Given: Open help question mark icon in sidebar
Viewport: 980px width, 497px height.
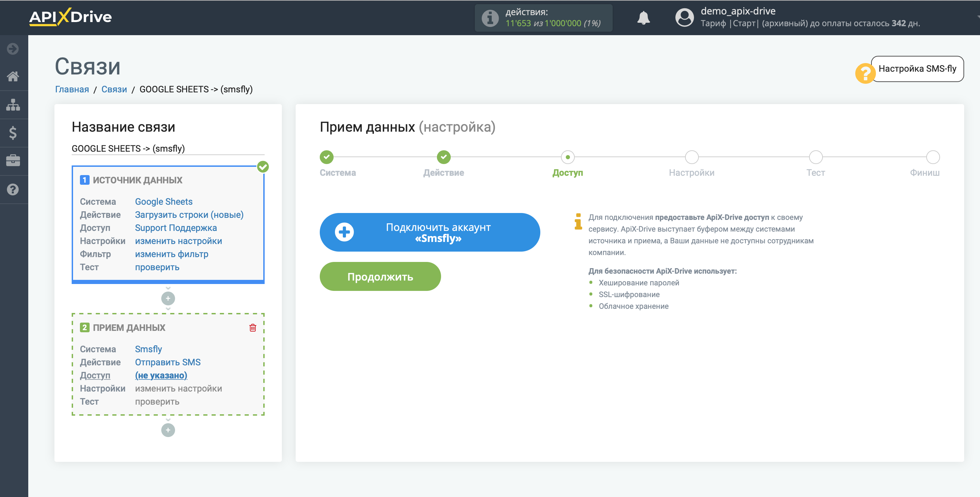Looking at the screenshot, I should (13, 189).
